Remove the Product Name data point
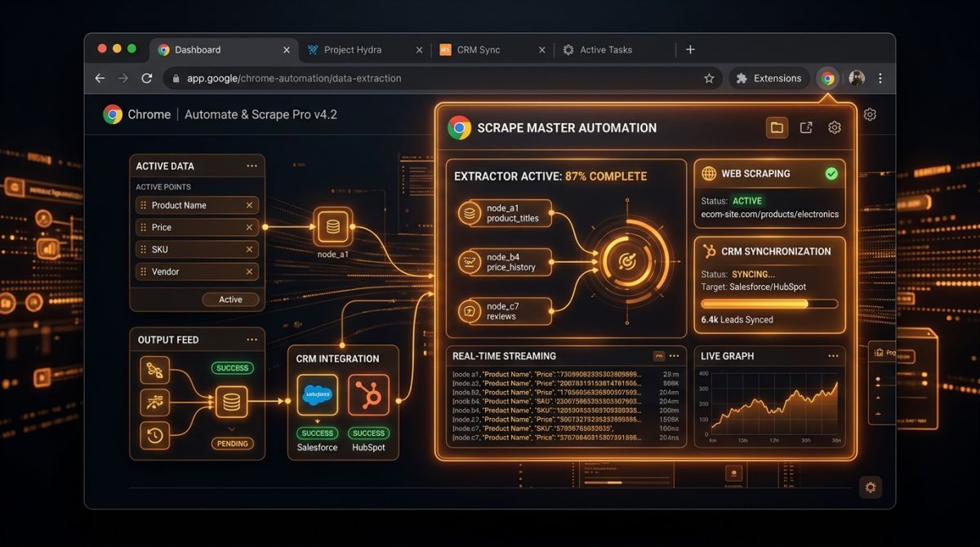Screen dimensions: 980x547 (250, 206)
